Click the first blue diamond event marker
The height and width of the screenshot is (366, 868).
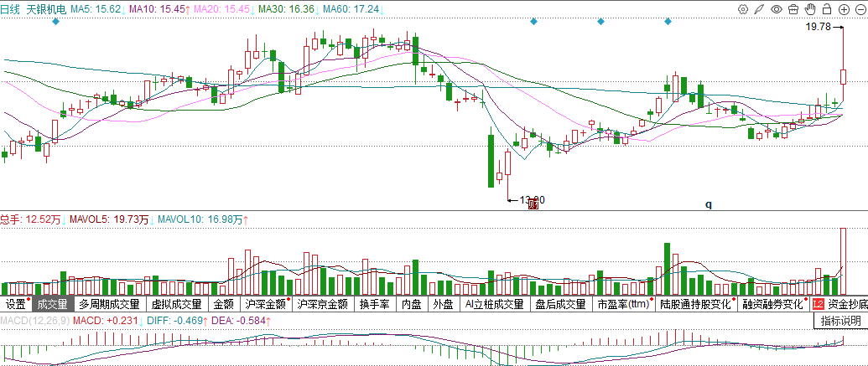click(55, 21)
